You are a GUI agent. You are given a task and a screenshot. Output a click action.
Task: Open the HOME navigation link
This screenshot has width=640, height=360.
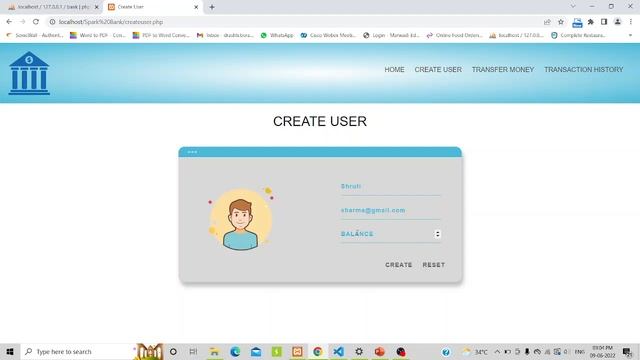click(394, 70)
